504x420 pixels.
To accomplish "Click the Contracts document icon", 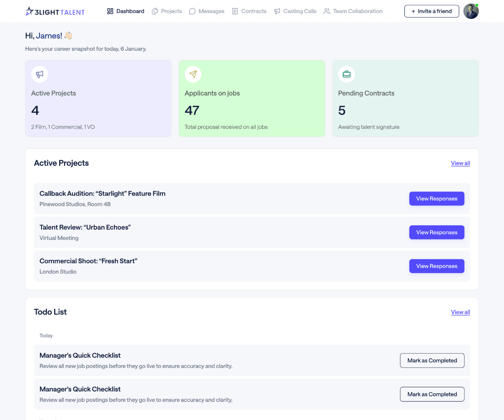I will click(236, 11).
